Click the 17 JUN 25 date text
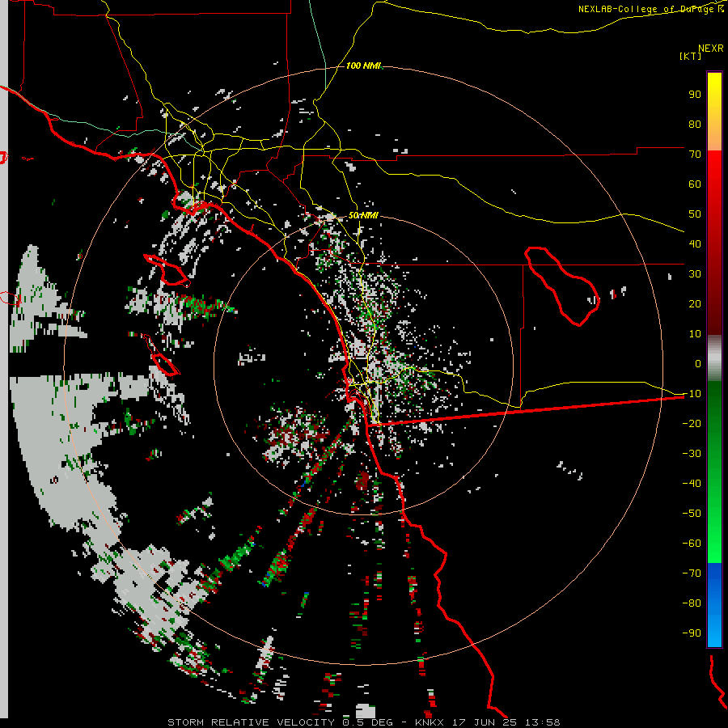Image resolution: width=728 pixels, height=728 pixels. click(485, 722)
